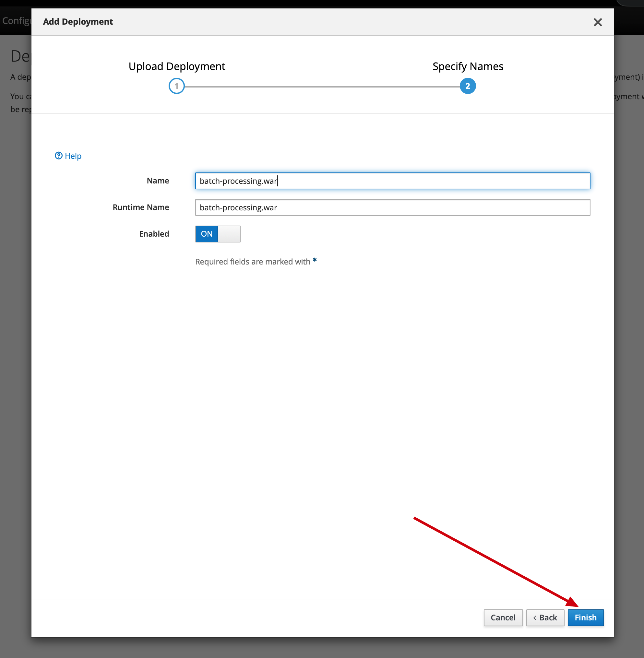Click the help question mark icon
The image size is (644, 658).
58,156
